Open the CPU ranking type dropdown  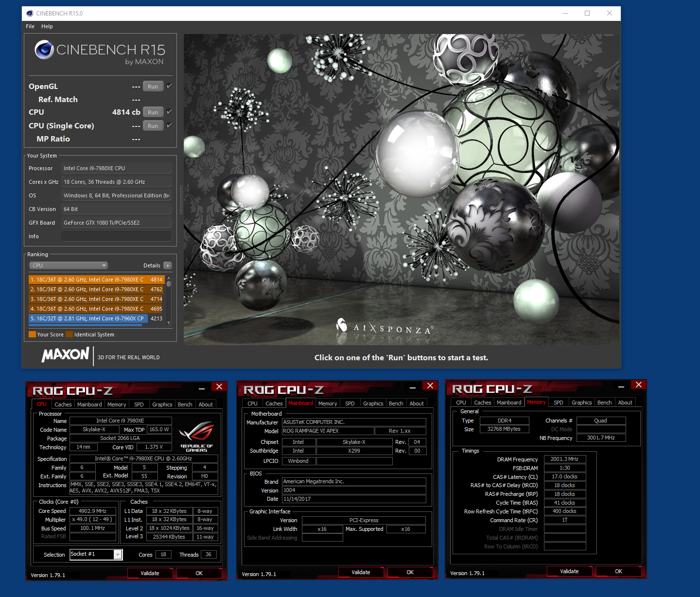coord(69,265)
